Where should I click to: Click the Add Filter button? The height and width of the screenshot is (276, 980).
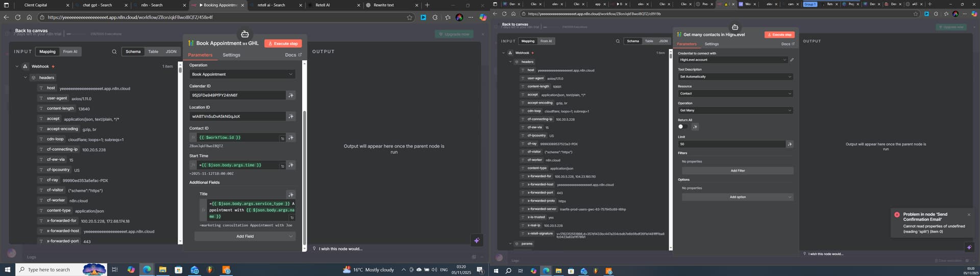(737, 171)
